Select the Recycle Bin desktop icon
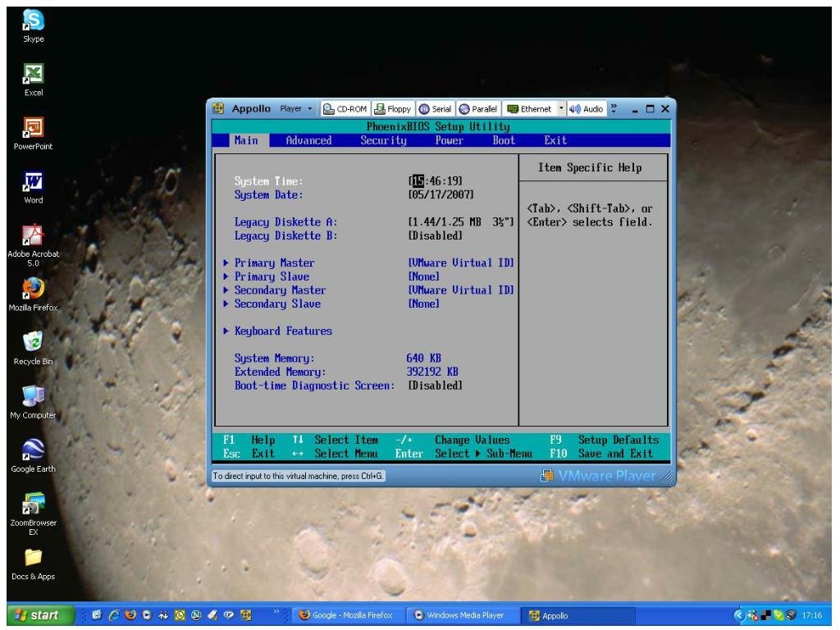The height and width of the screenshot is (630, 840). coord(33,348)
